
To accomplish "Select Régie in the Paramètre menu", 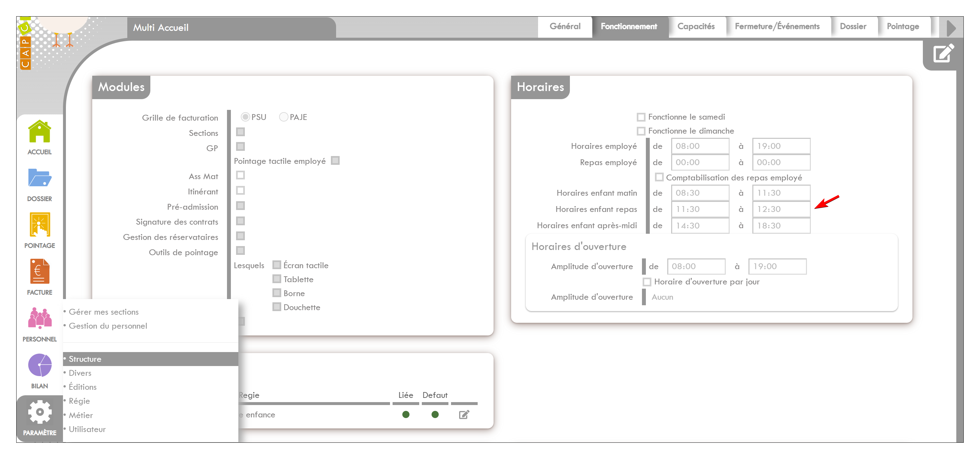I will [79, 401].
